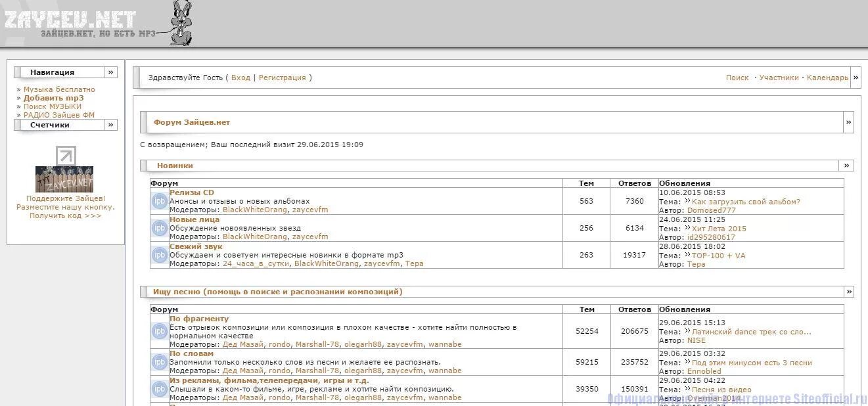Open the Свежий звук forum

[196, 246]
